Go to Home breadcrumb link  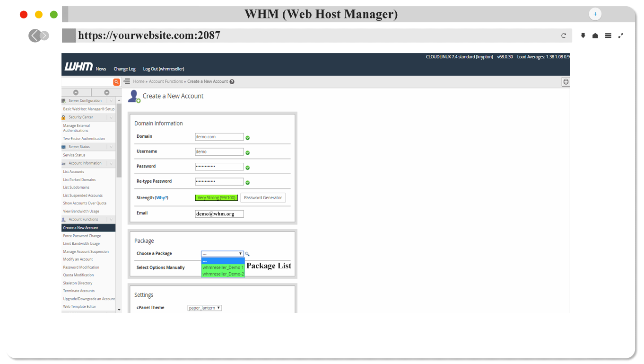139,81
